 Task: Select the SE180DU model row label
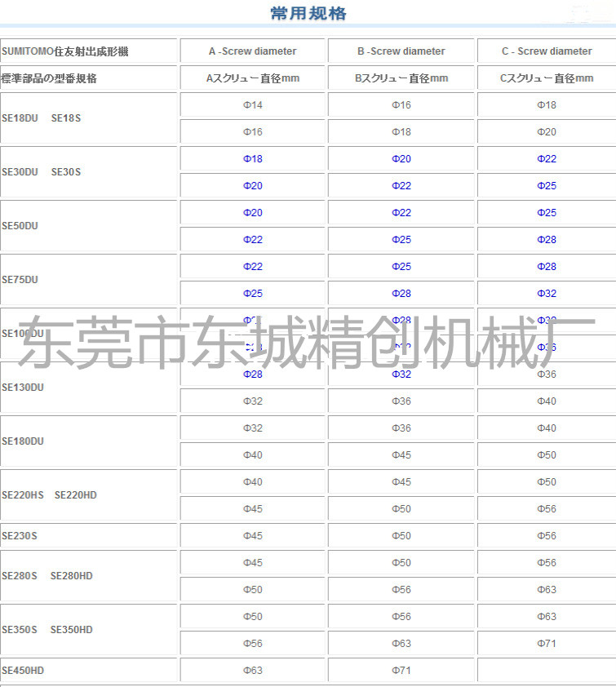click(x=23, y=441)
